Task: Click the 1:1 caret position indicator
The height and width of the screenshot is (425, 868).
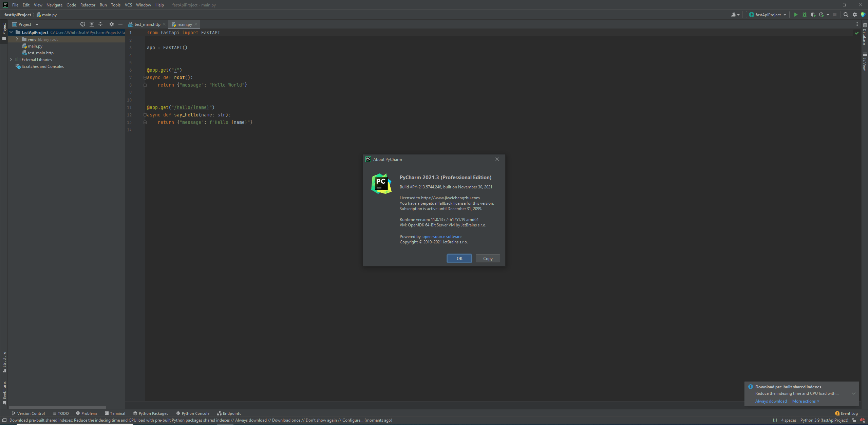Action: (775, 420)
